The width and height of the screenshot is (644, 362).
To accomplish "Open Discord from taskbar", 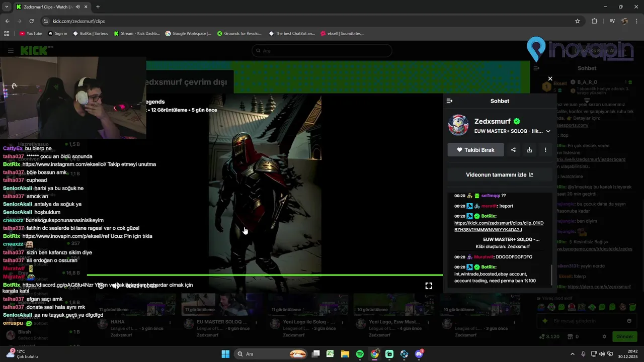I will (419, 354).
